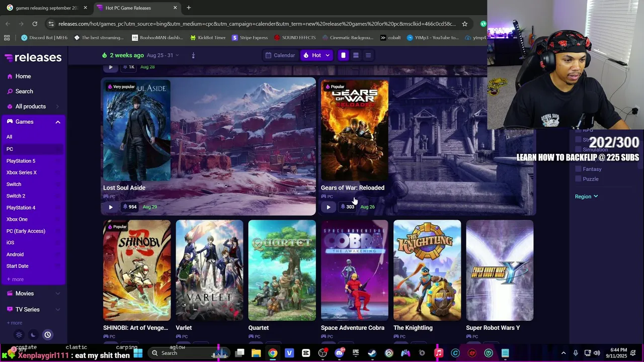Play the Gears of War: Reloaded trailer

click(329, 207)
